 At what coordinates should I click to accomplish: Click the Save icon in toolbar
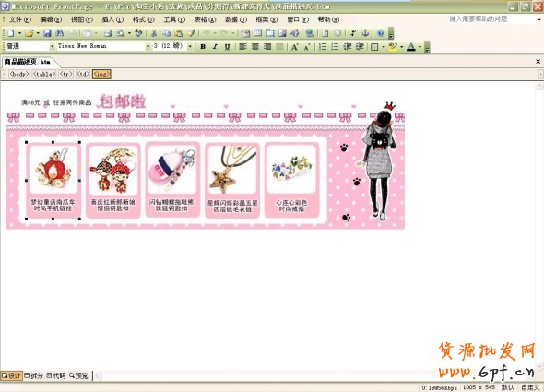(x=48, y=33)
